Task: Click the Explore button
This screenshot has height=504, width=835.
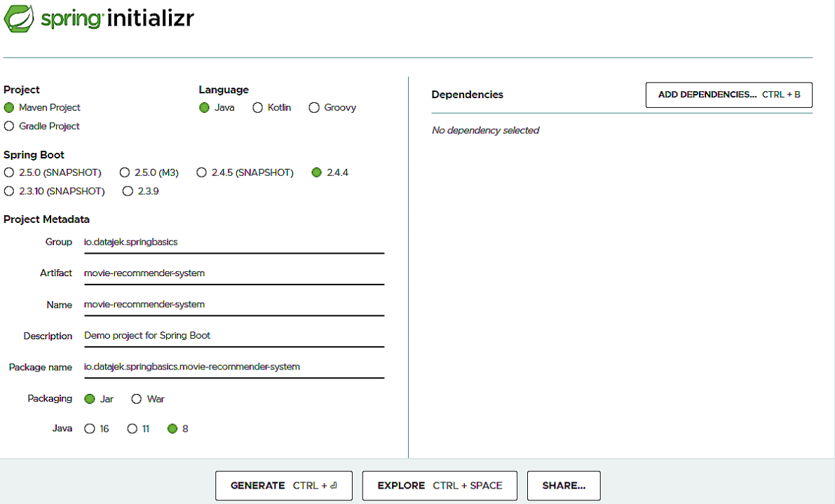Action: pyautogui.click(x=439, y=485)
